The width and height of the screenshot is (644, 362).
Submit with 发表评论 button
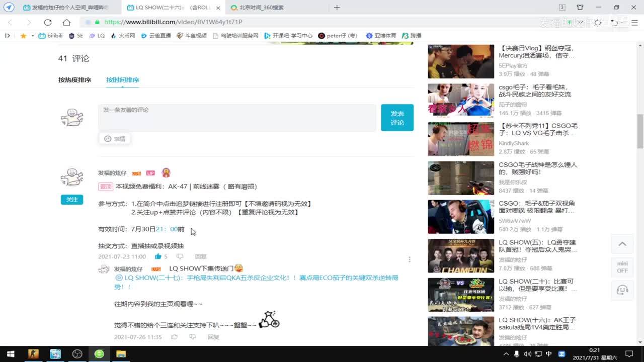pyautogui.click(x=397, y=118)
